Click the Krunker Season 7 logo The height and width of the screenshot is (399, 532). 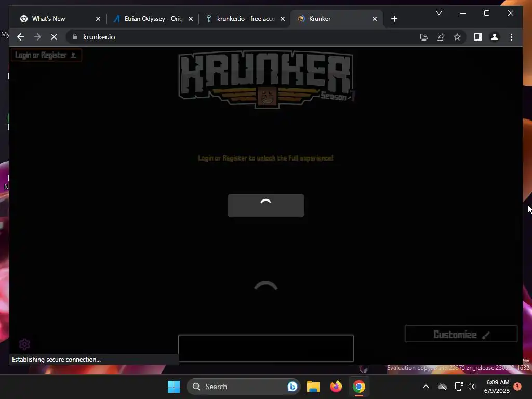point(267,79)
